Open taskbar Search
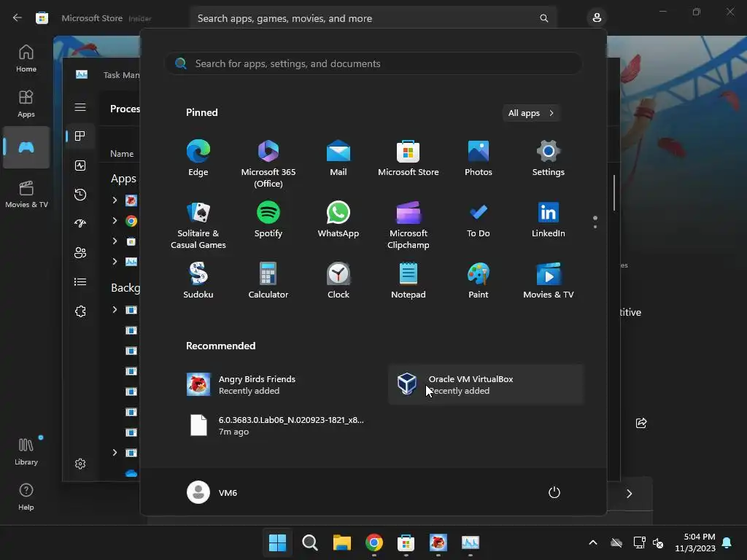This screenshot has height=560, width=747. [309, 542]
